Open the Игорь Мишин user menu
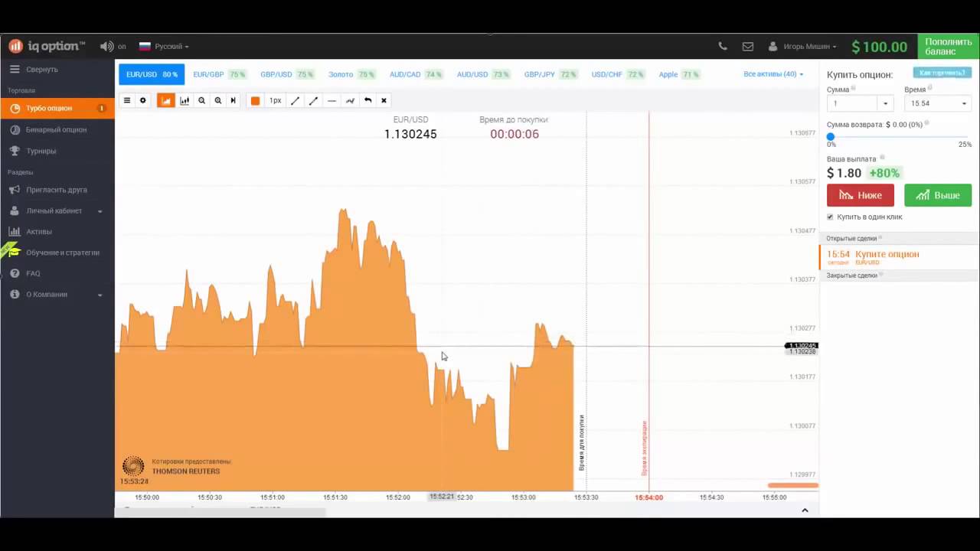Viewport: 980px width, 551px height. point(802,46)
